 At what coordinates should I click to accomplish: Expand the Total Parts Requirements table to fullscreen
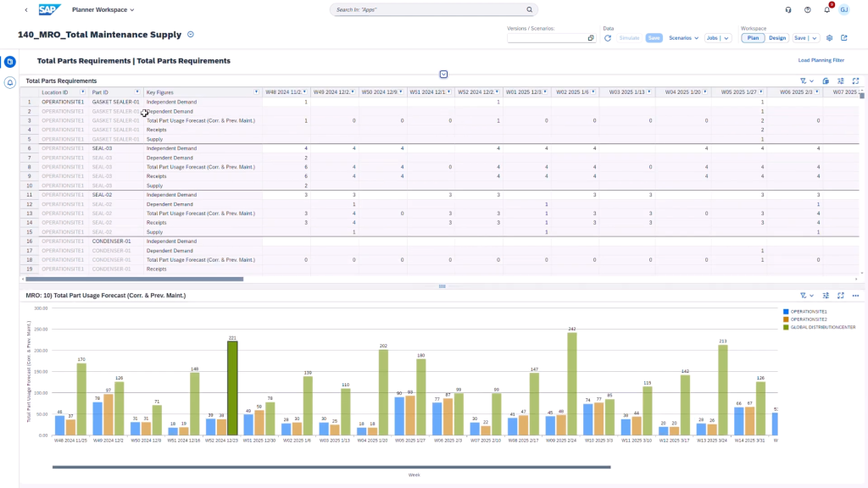(855, 80)
